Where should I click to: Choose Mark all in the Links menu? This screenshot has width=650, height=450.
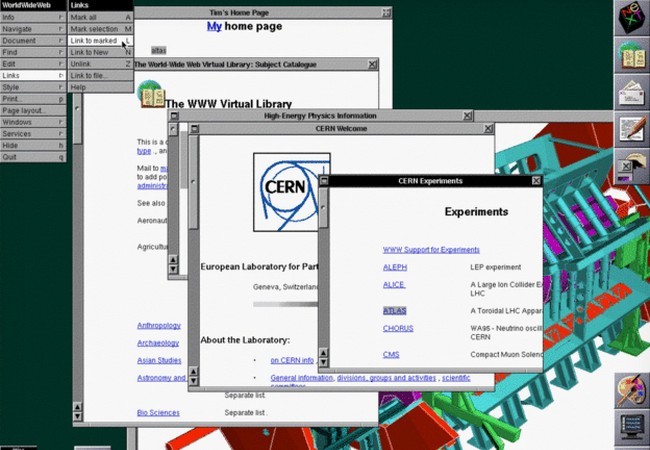pyautogui.click(x=100, y=17)
